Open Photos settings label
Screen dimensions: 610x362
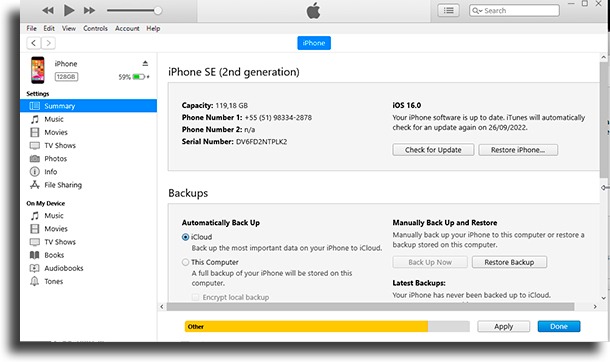pos(56,159)
